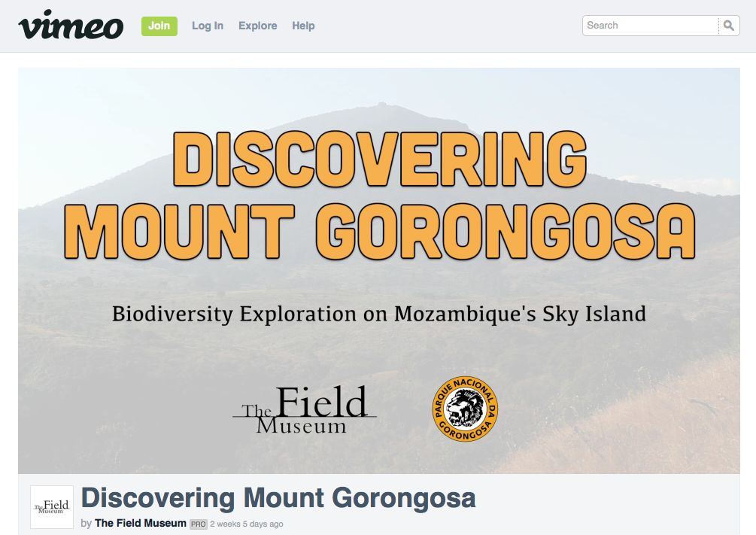Screen dimensions: 756x535
Task: Open the Explore menu
Action: 258,26
